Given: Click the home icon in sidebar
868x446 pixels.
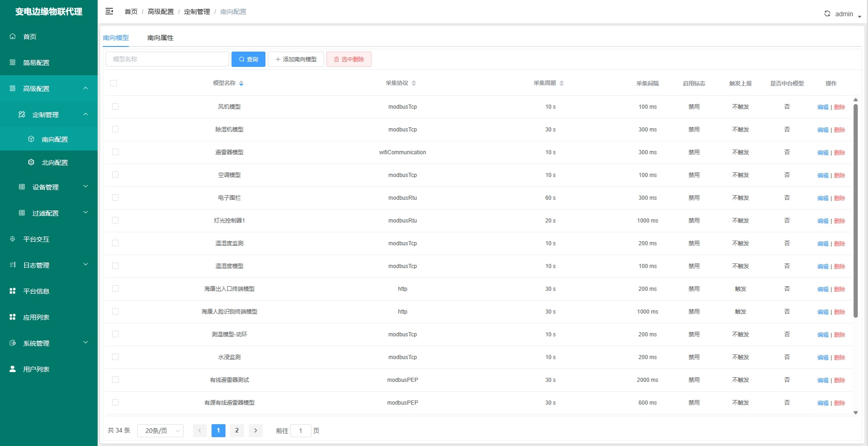Looking at the screenshot, I should point(13,37).
